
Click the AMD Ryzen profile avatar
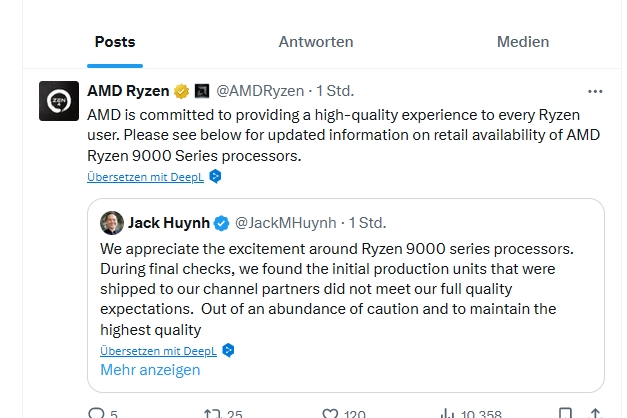click(59, 101)
